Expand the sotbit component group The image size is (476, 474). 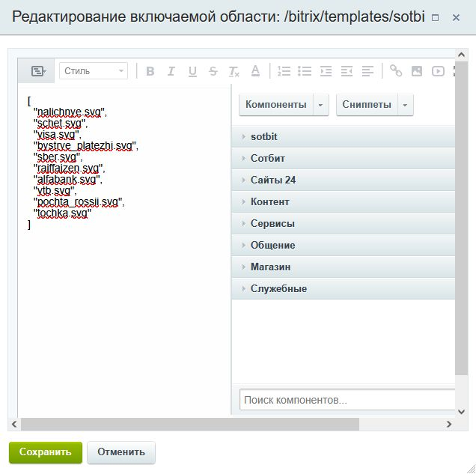[x=344, y=136]
